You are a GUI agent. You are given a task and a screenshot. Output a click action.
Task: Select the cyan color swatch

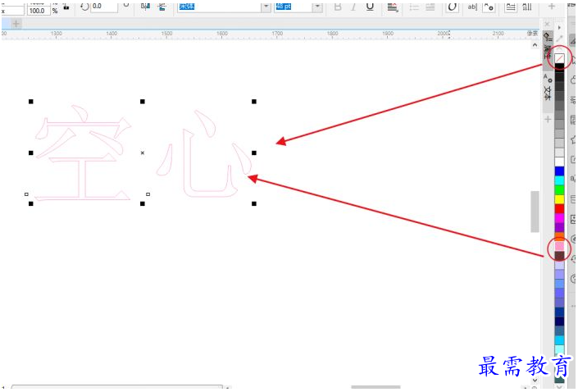560,180
